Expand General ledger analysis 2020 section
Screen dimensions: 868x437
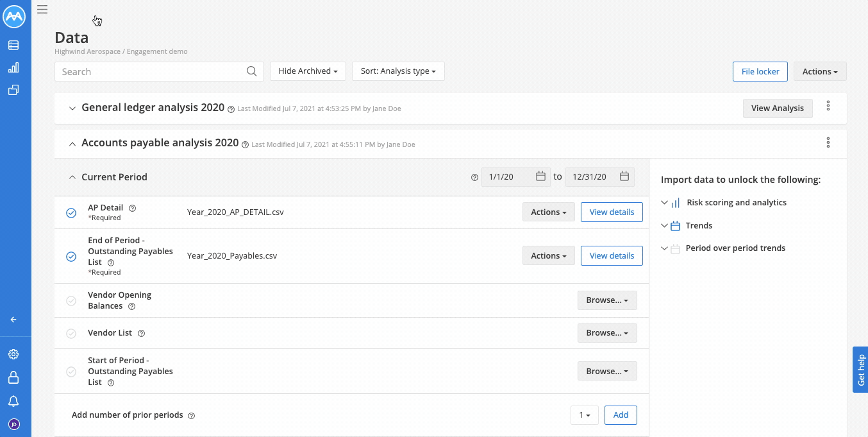72,108
